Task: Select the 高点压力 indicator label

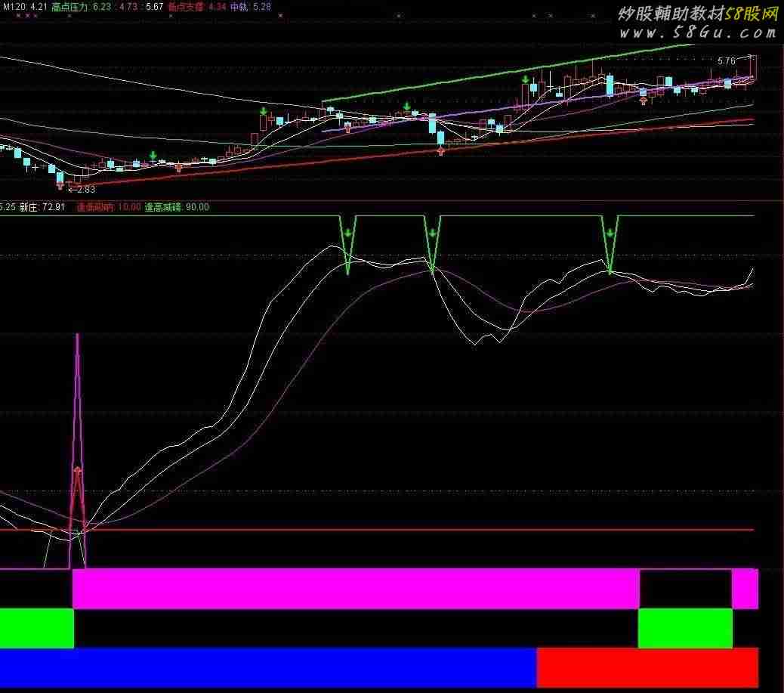Action: [69, 7]
